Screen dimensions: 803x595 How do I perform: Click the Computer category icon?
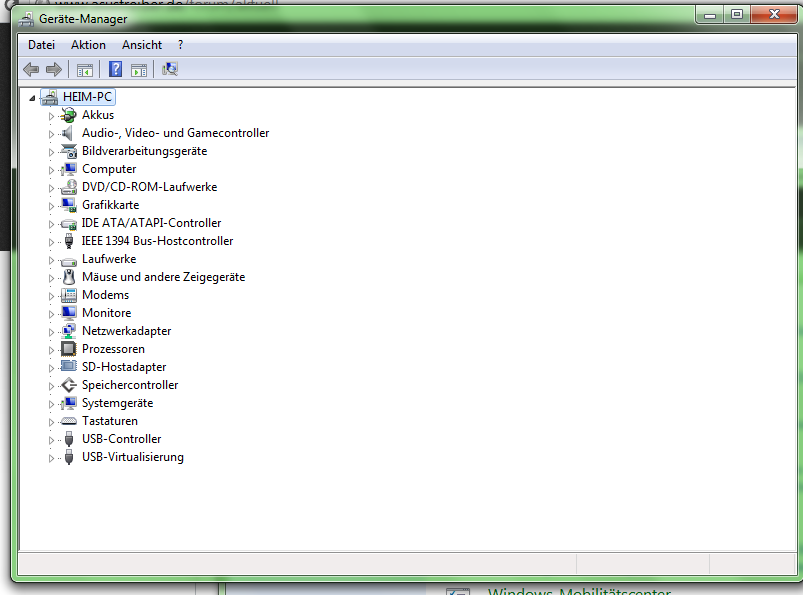click(x=69, y=169)
